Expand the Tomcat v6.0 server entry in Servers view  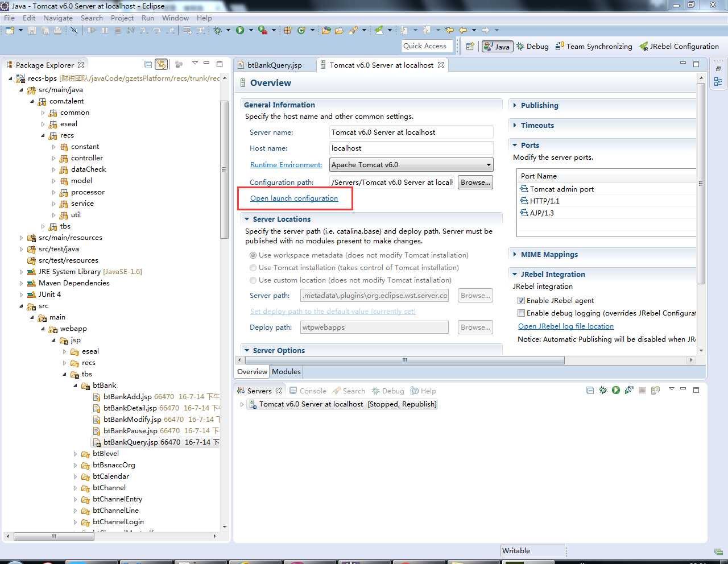tap(242, 405)
